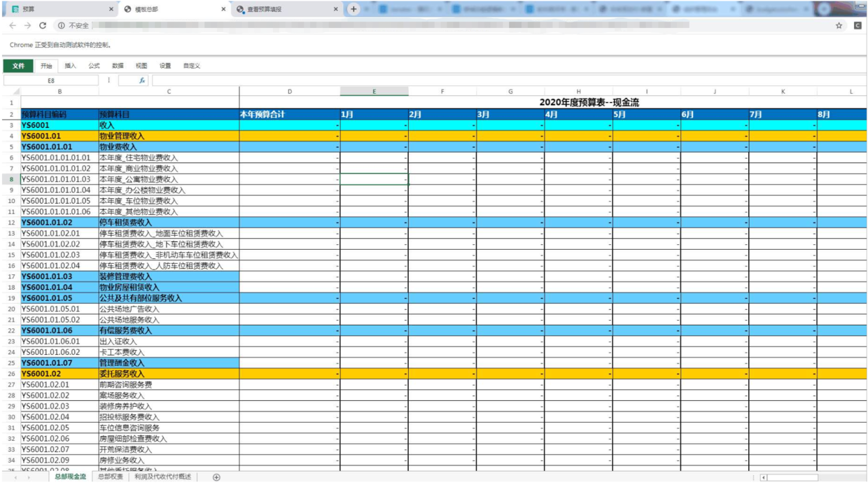The image size is (868, 492).
Task: Close the 查看预算填报 browser tab
Action: tap(335, 9)
